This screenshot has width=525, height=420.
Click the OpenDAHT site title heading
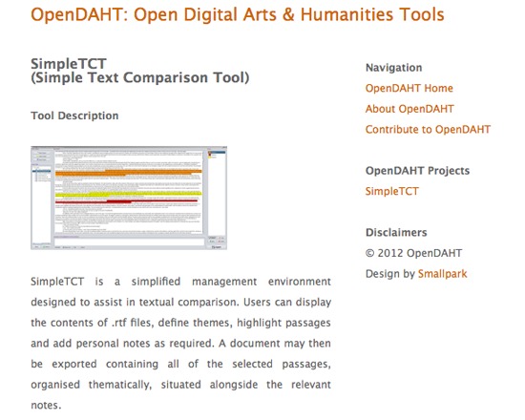click(x=238, y=14)
